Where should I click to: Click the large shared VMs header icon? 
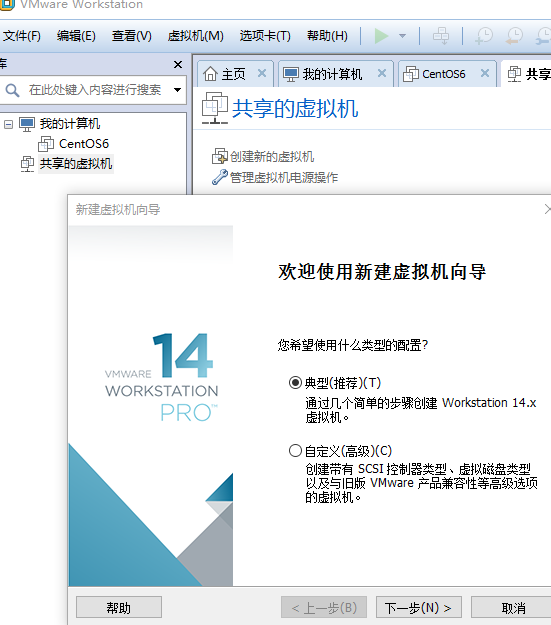(215, 108)
